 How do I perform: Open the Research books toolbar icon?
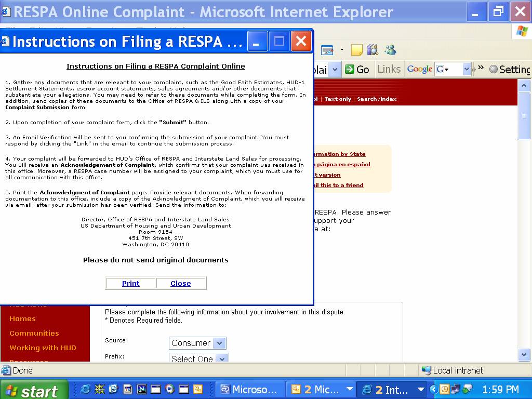(373, 50)
